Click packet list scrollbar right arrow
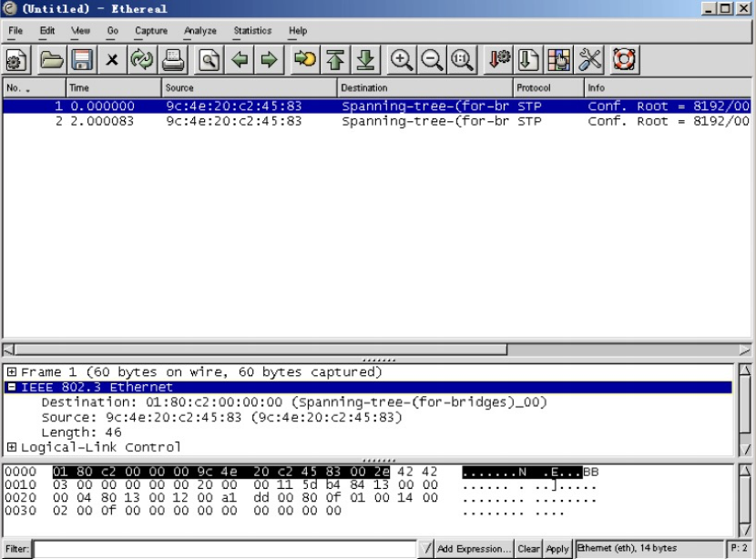The image size is (756, 559). 745,350
